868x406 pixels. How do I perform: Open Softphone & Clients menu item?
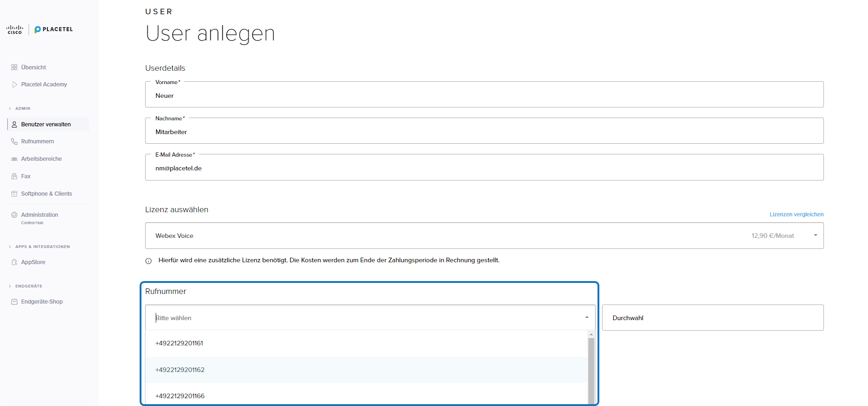tap(46, 194)
